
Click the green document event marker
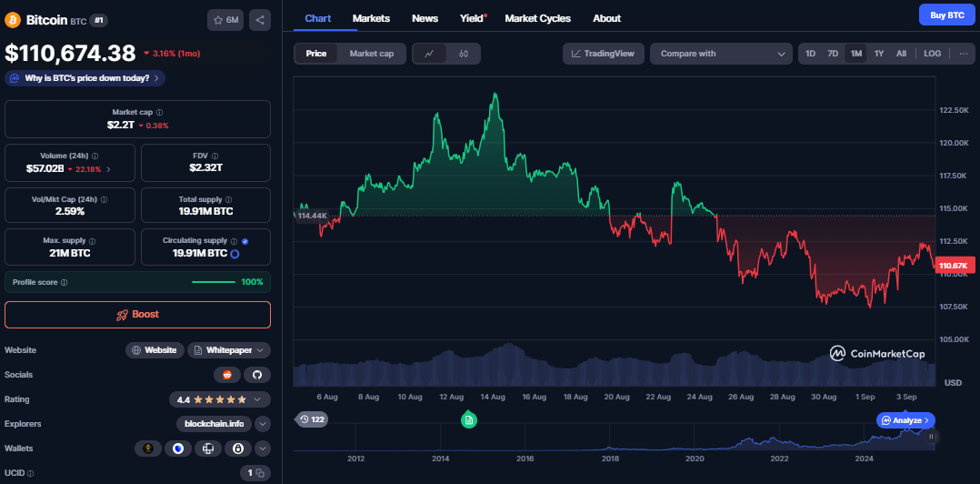[x=469, y=420]
